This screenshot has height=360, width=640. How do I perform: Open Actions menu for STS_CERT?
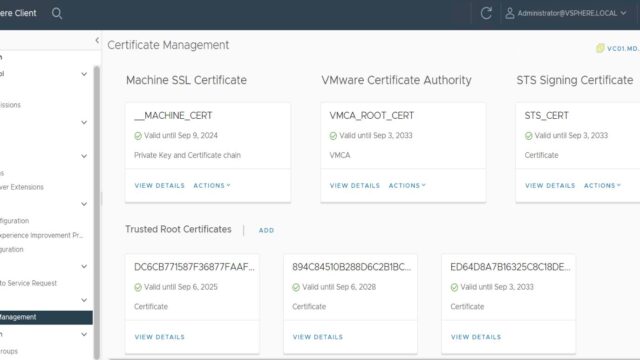[602, 185]
